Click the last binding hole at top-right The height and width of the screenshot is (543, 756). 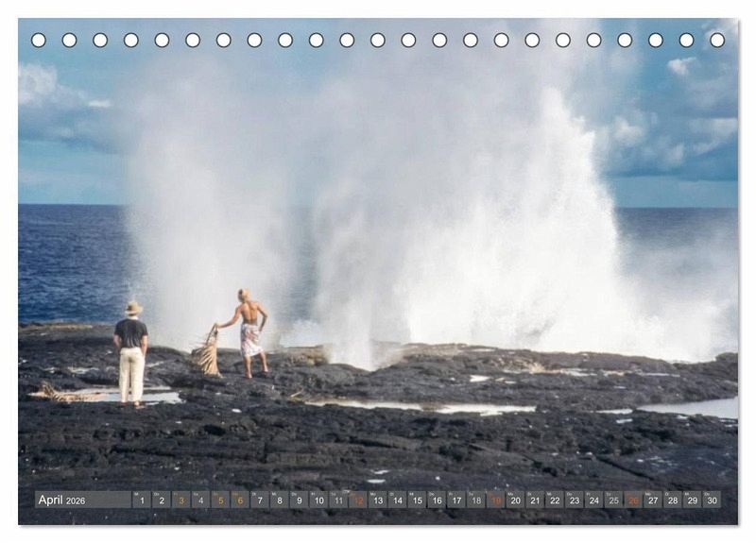tap(717, 41)
